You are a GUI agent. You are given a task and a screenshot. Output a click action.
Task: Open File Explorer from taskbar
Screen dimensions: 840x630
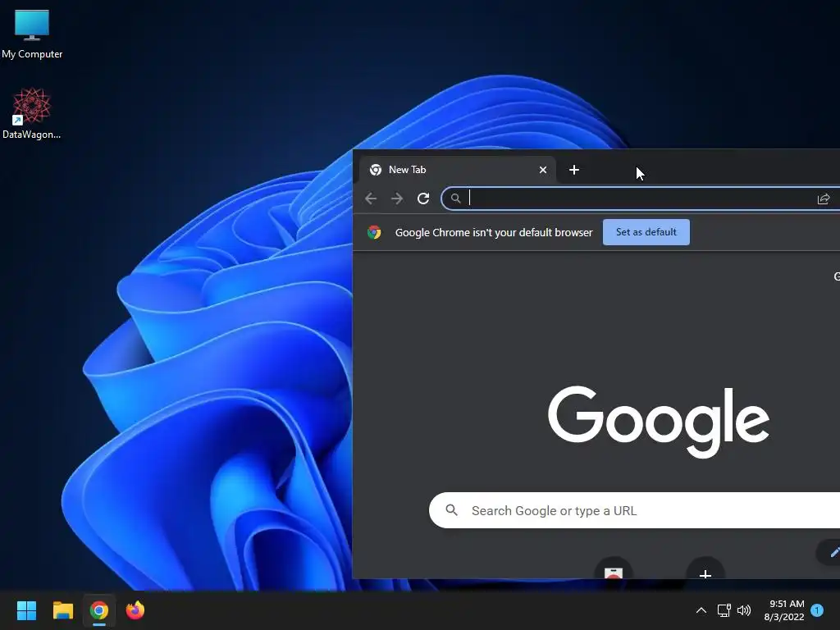point(62,610)
